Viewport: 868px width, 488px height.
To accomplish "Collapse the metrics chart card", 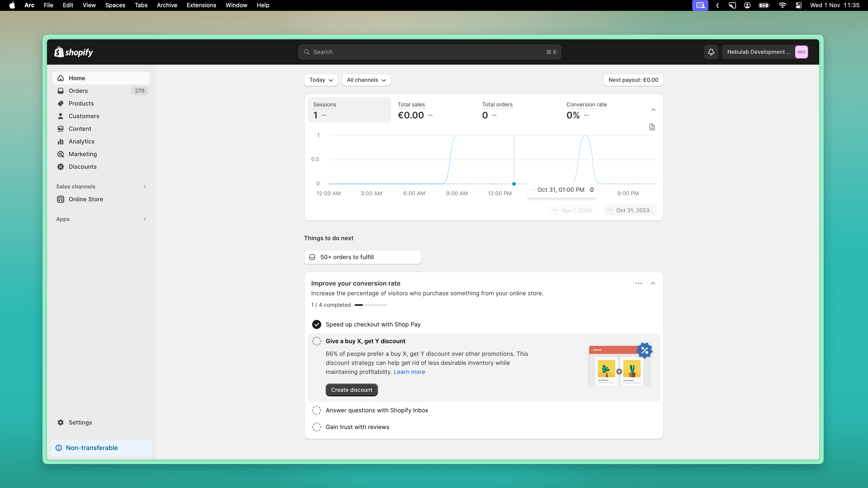I will point(653,110).
